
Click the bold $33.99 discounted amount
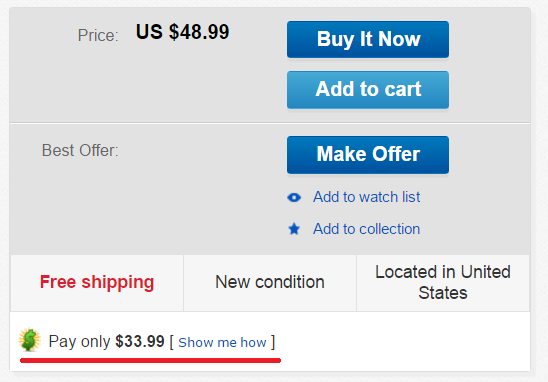click(x=140, y=341)
